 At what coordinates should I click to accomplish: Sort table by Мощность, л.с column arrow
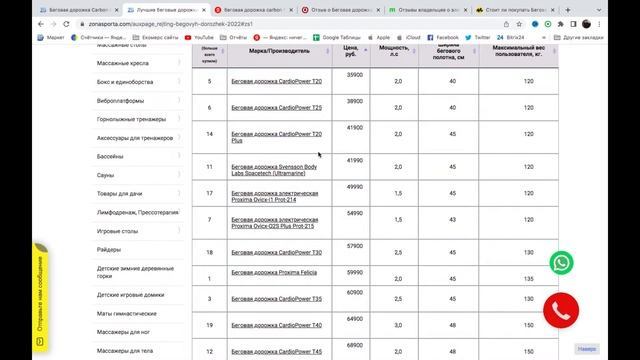[x=414, y=51]
